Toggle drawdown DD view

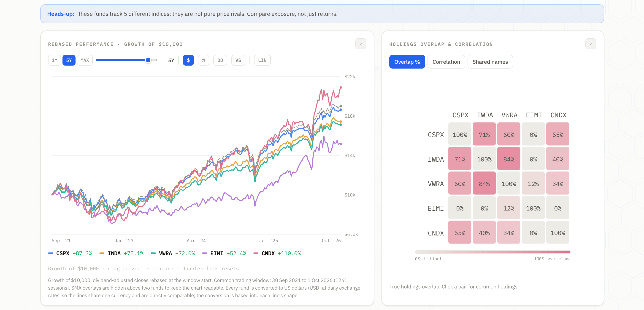[x=220, y=60]
